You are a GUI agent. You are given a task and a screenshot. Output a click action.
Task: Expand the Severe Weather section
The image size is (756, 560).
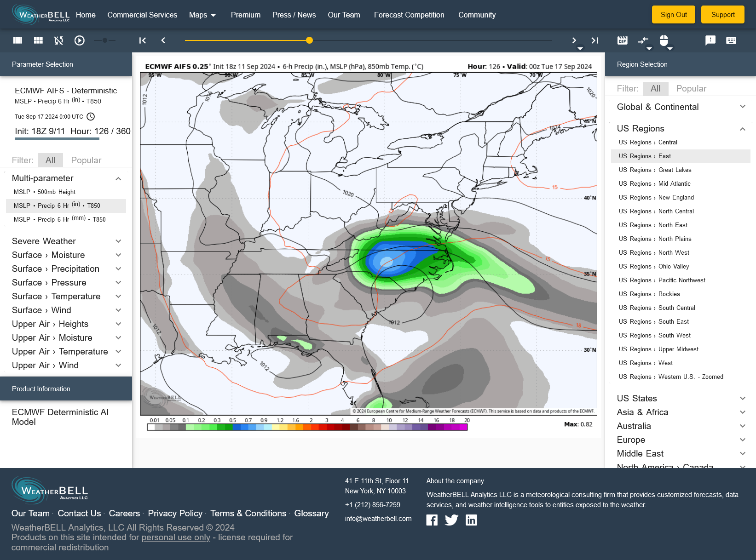click(x=66, y=241)
